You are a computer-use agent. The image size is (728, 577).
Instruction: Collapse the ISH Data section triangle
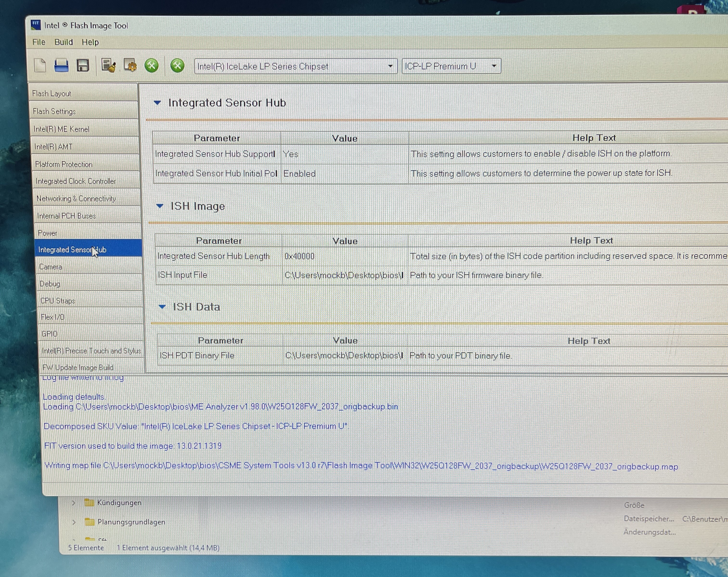162,307
